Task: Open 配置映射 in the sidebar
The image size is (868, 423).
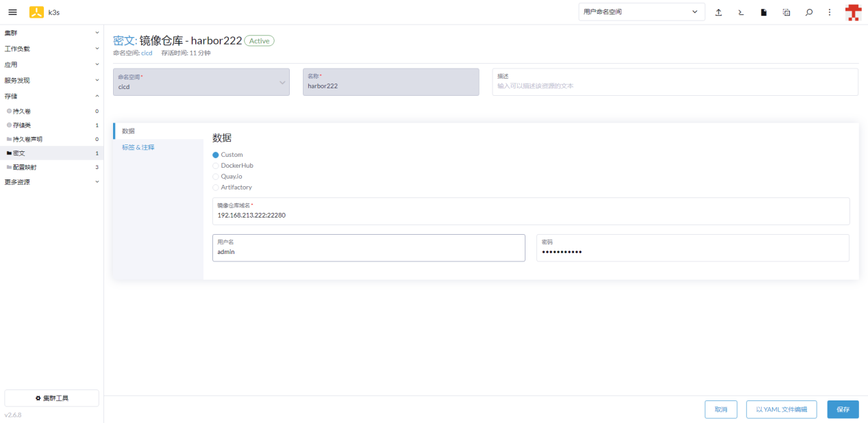Action: [x=26, y=167]
